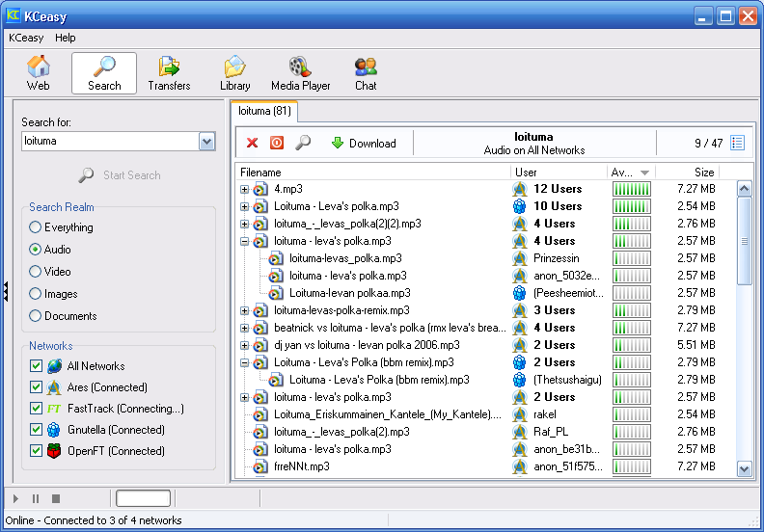Click the results scrollbar up arrow

pyautogui.click(x=744, y=189)
